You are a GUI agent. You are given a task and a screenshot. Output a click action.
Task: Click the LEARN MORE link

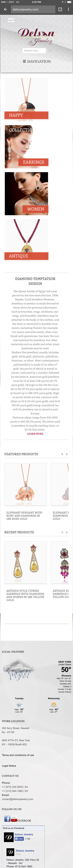(x=35, y=434)
